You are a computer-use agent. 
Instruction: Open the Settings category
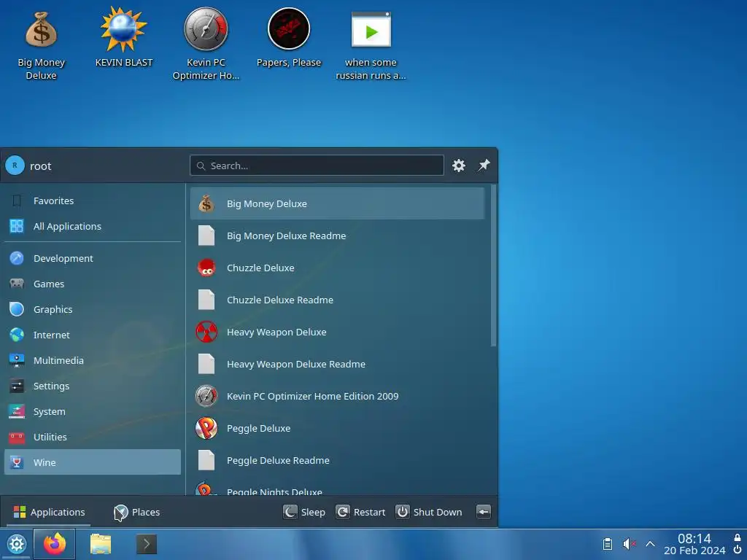point(93,386)
